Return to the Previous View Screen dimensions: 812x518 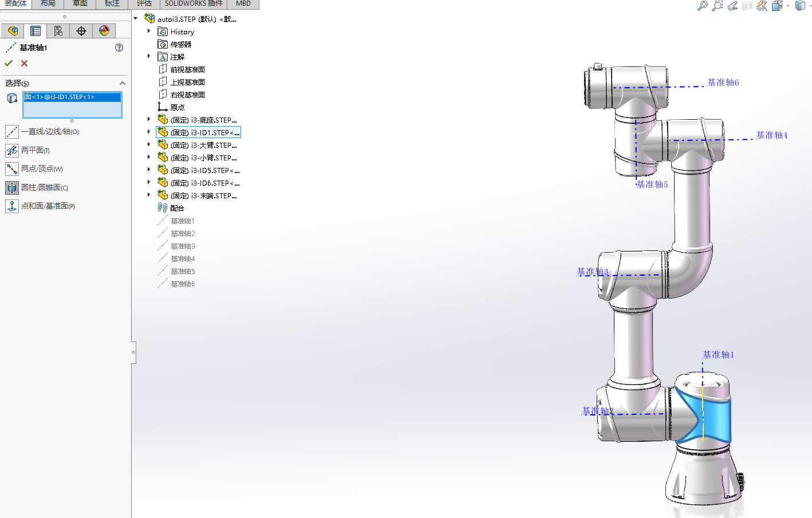point(732,6)
